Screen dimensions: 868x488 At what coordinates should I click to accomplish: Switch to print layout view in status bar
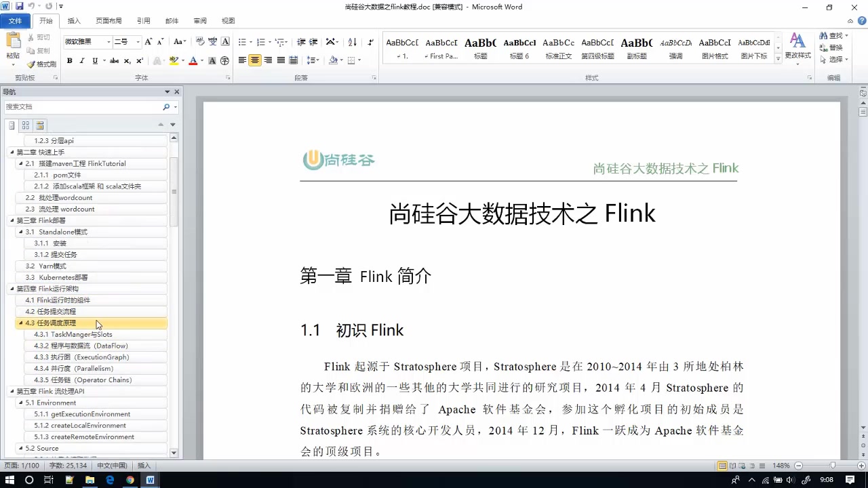tap(723, 466)
